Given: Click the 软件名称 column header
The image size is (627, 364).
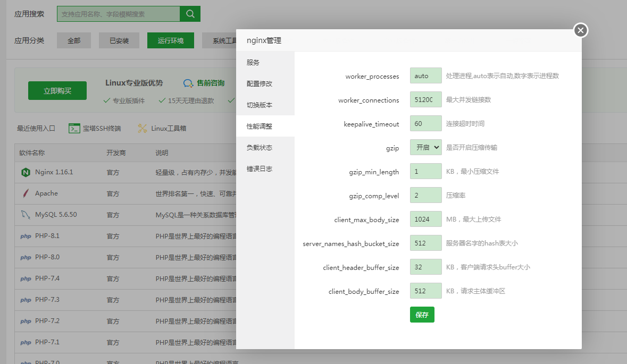Looking at the screenshot, I should [x=32, y=153].
